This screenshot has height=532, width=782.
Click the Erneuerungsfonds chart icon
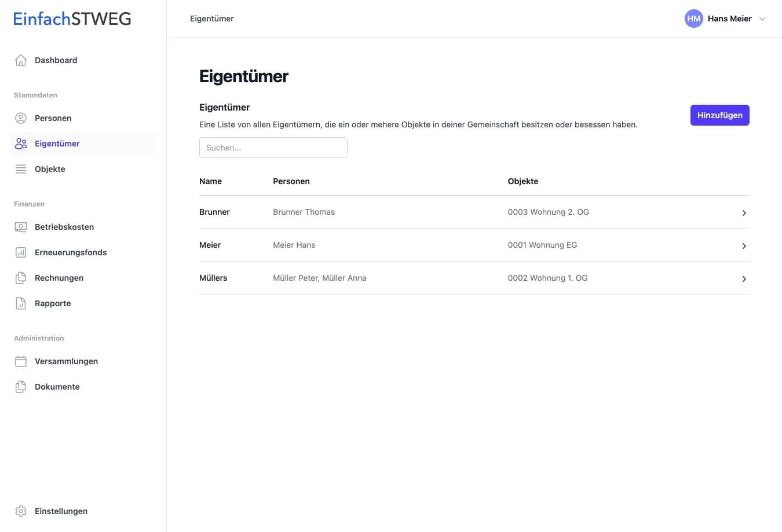[21, 252]
